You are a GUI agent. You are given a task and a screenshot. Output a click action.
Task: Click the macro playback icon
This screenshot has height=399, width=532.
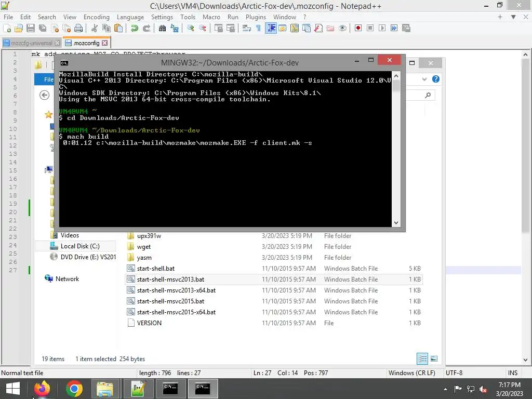pos(382,28)
